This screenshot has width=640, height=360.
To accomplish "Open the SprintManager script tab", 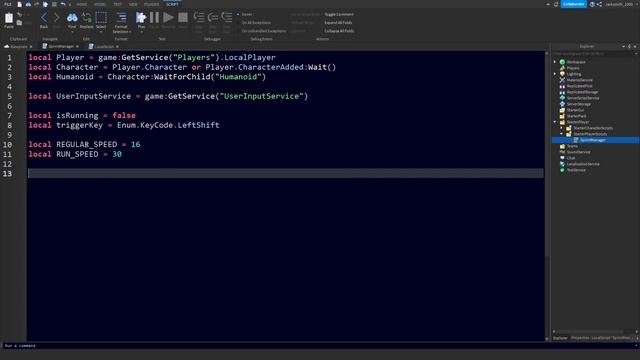I will tap(60, 47).
